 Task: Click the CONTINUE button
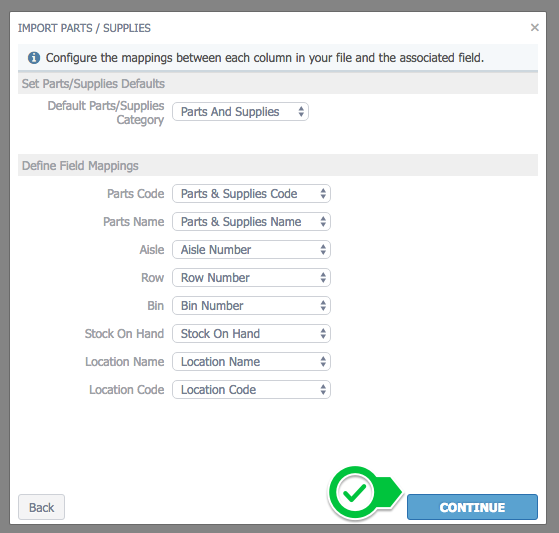click(x=472, y=507)
